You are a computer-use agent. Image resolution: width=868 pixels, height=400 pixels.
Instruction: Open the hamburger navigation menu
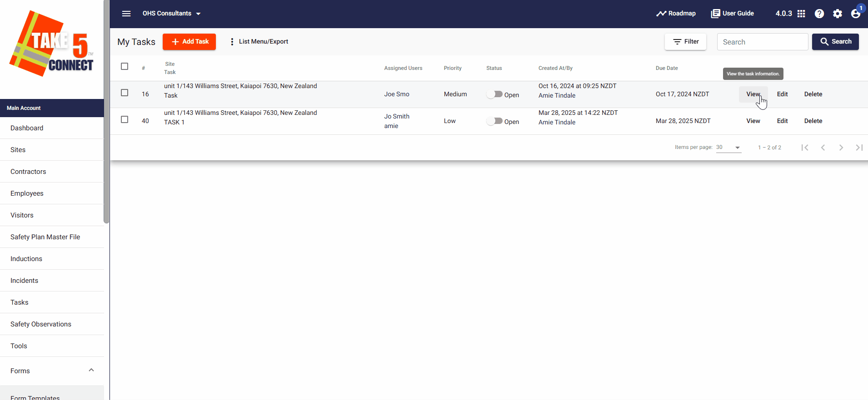pyautogui.click(x=126, y=14)
